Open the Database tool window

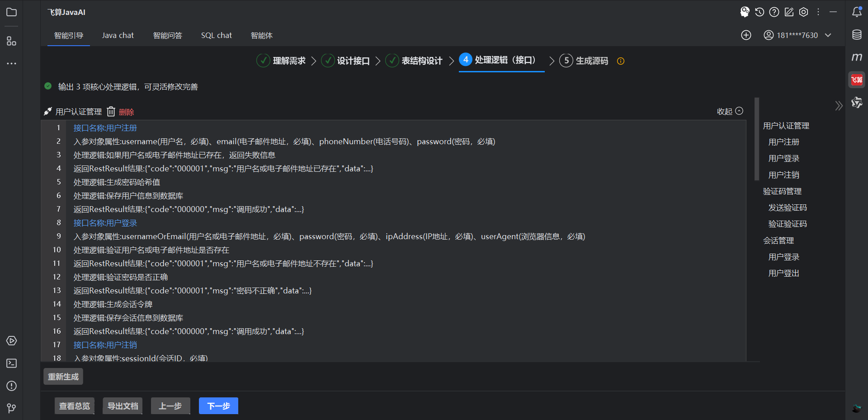point(857,35)
